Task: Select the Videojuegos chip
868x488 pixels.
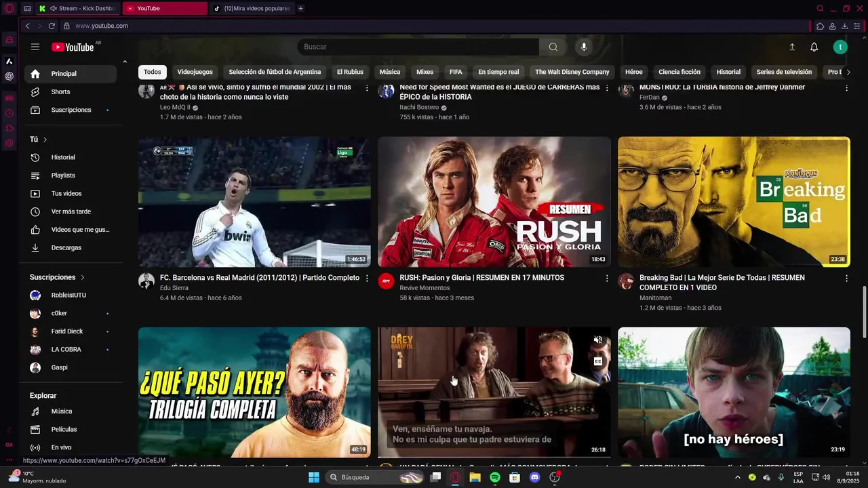Action: pos(195,72)
